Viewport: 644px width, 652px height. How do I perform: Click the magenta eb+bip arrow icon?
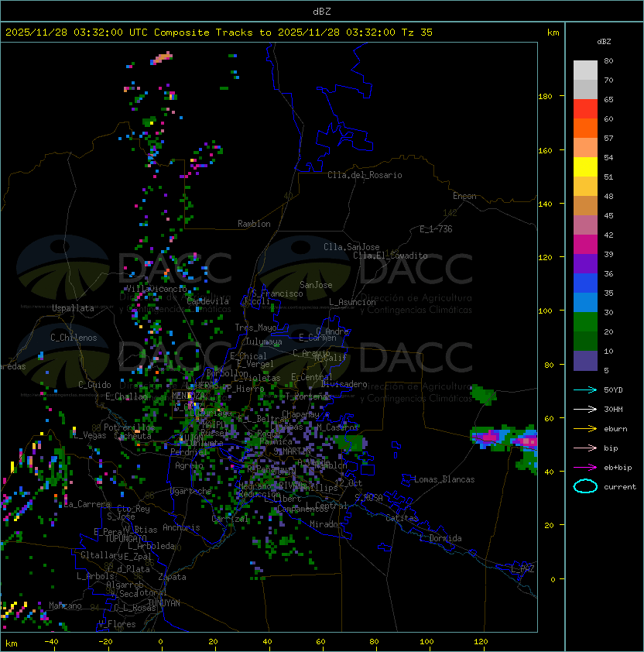click(x=585, y=468)
